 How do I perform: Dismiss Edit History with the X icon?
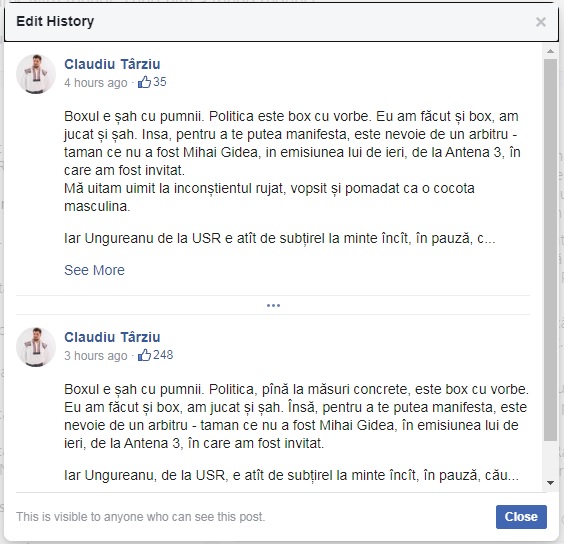(541, 22)
